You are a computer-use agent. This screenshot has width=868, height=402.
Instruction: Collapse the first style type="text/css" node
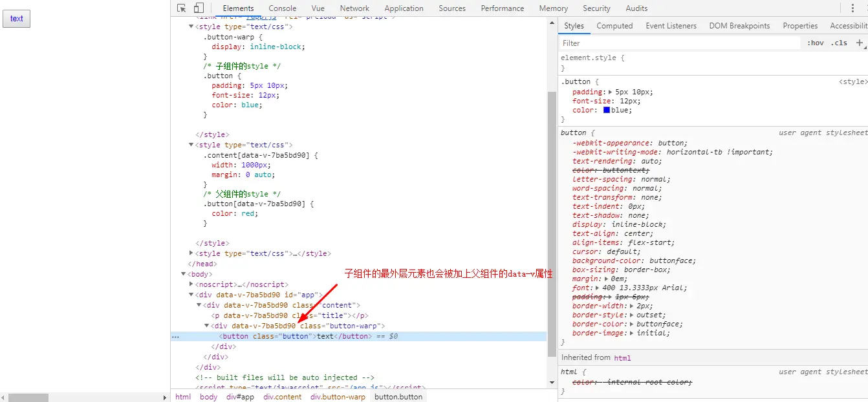[x=191, y=26]
